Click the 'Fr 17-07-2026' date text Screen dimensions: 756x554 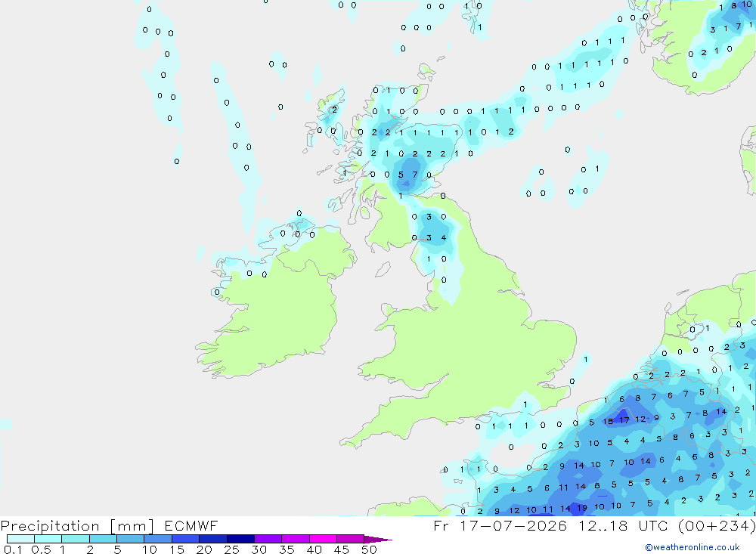[x=500, y=525]
